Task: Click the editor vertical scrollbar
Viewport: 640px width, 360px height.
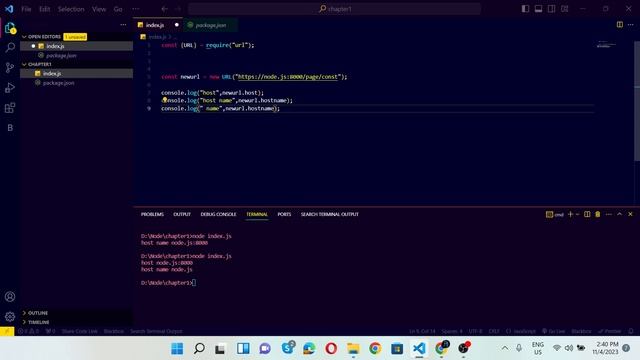Action: coord(637,100)
